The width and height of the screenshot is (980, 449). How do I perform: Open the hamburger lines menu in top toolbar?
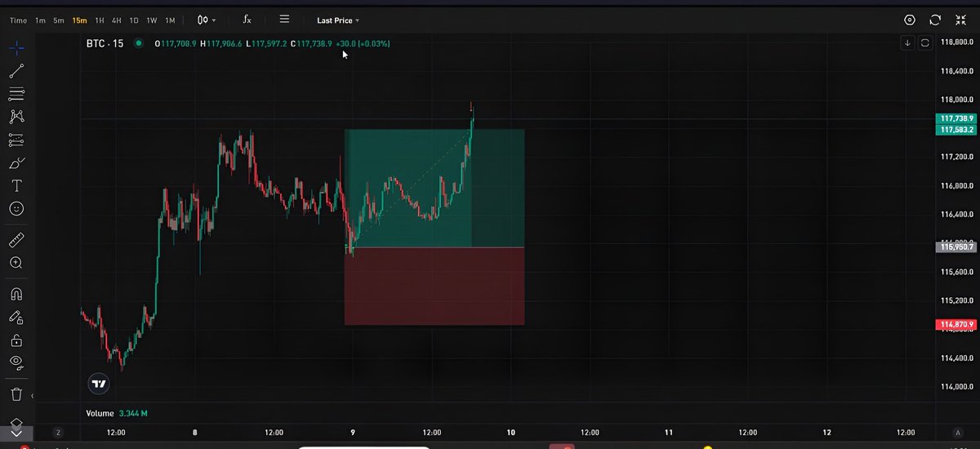[284, 19]
